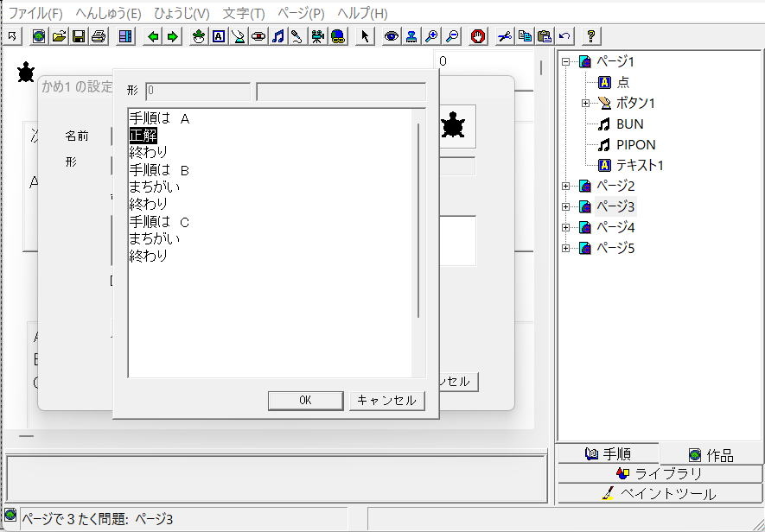This screenshot has width=765, height=532.
Task: Click the stamp tool icon
Action: click(411, 36)
